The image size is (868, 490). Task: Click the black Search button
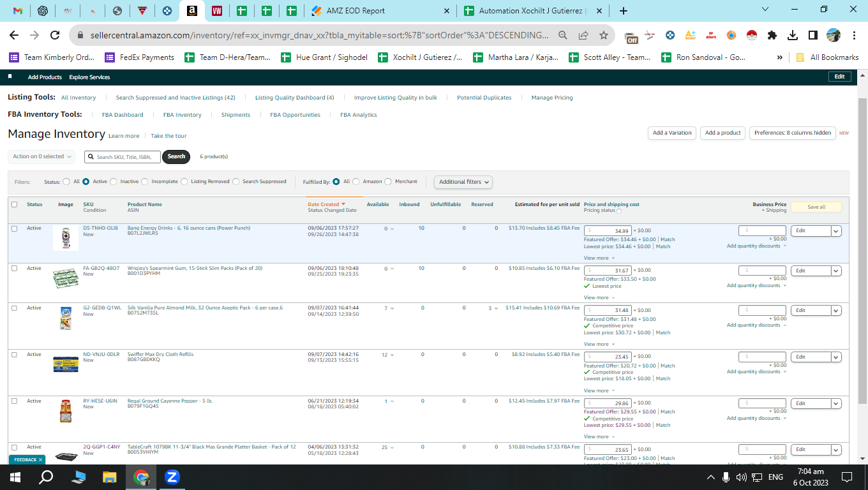[x=176, y=156]
